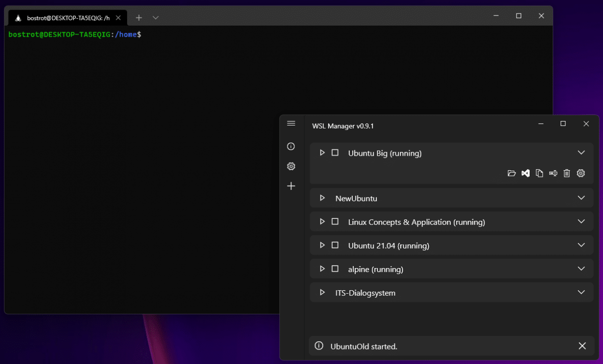Screen dimensions: 603x364
Task: Open the terminal's tab dropdown arrow
Action: pyautogui.click(x=155, y=17)
